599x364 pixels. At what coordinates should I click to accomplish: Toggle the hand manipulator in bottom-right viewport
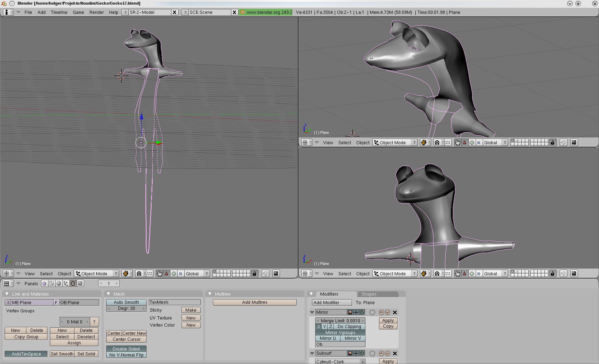click(457, 274)
